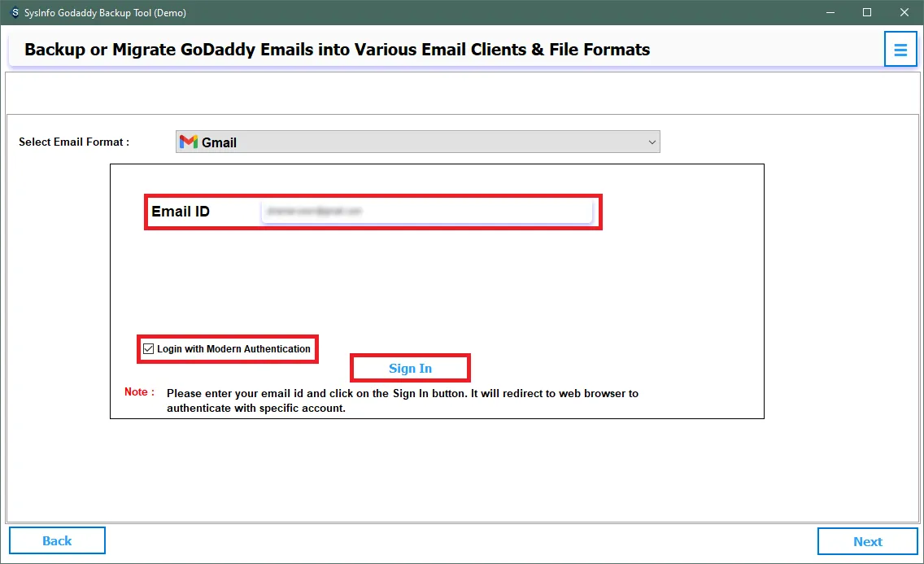Click the Gmail logo in format selector

pyautogui.click(x=189, y=142)
